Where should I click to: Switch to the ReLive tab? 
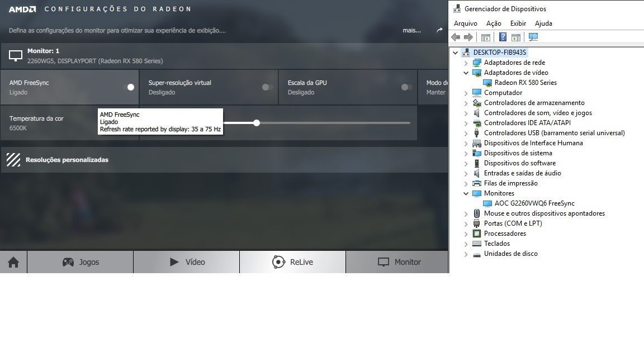point(292,262)
